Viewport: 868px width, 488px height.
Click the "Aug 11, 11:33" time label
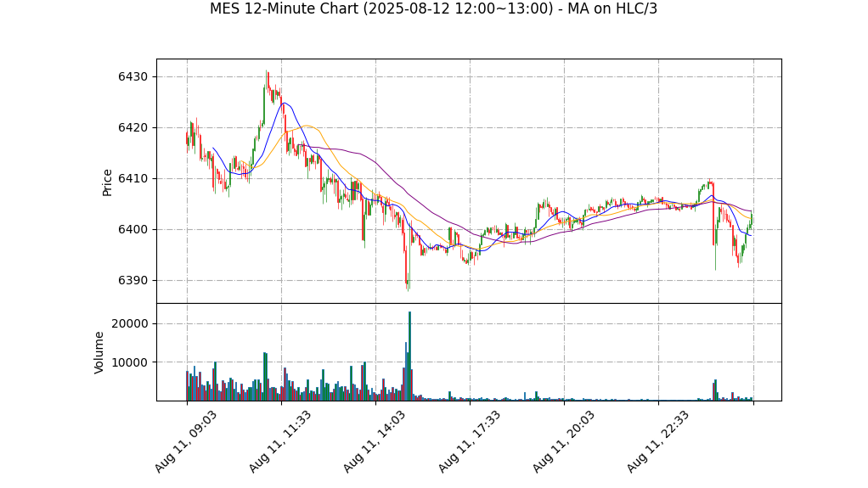point(279,441)
